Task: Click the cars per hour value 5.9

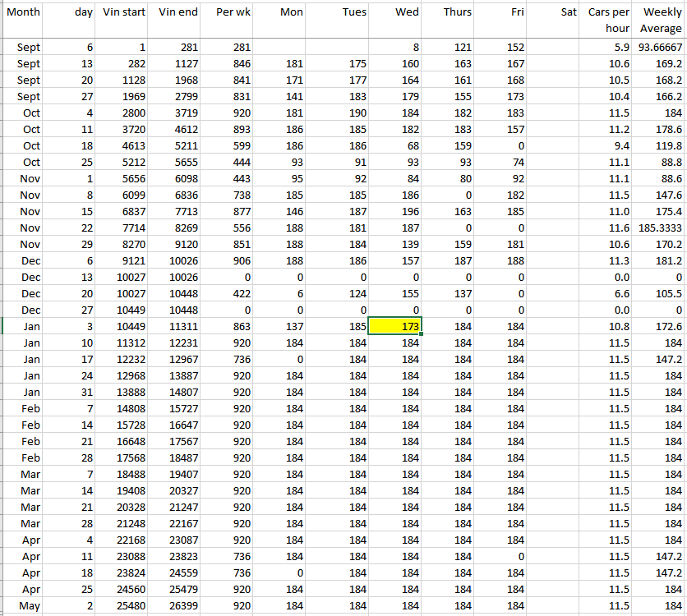Action: pos(609,48)
